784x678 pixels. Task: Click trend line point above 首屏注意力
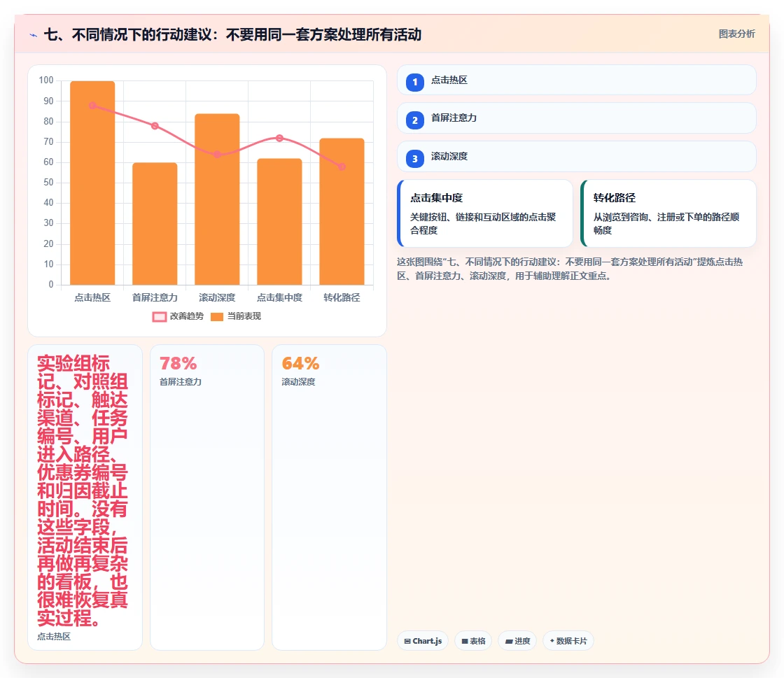[x=155, y=126]
